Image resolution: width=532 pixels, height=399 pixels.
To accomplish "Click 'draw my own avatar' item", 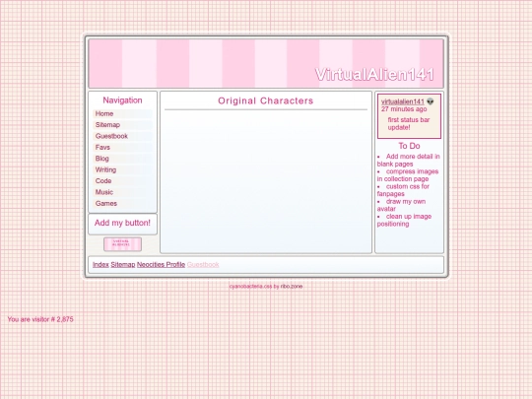I will pyautogui.click(x=401, y=205).
